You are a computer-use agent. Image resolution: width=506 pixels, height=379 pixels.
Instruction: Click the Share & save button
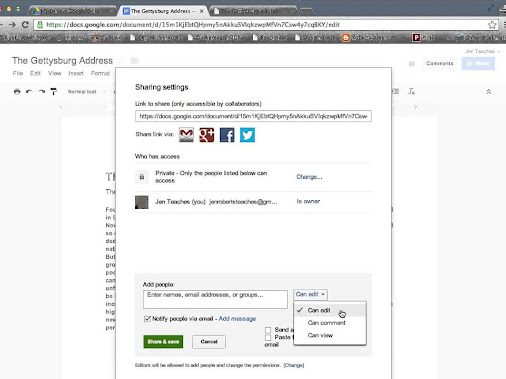tap(163, 342)
